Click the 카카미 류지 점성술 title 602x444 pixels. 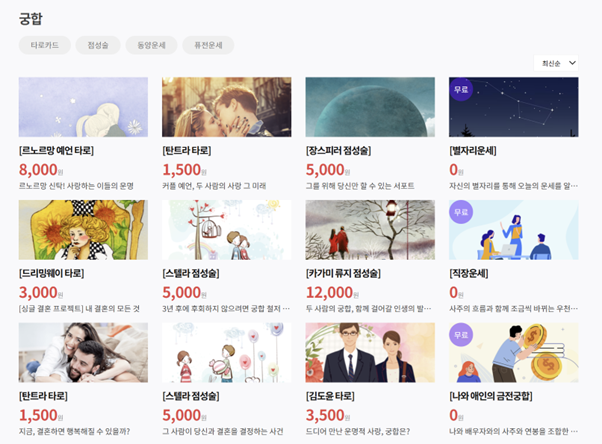tap(343, 273)
